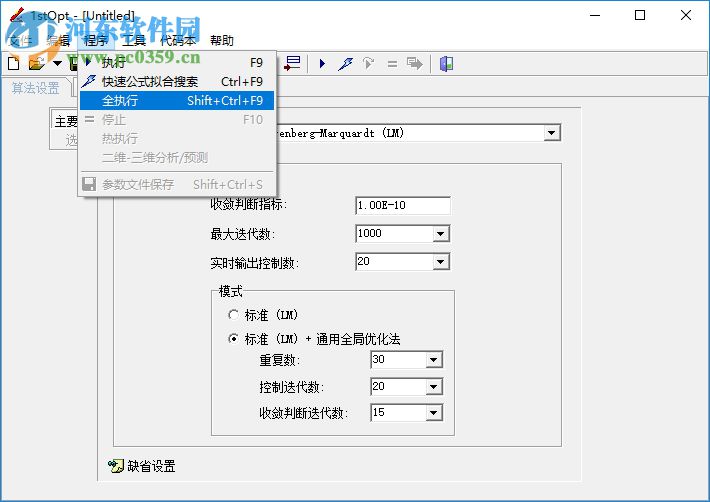Open the 重复数 dropdown

pos(433,360)
